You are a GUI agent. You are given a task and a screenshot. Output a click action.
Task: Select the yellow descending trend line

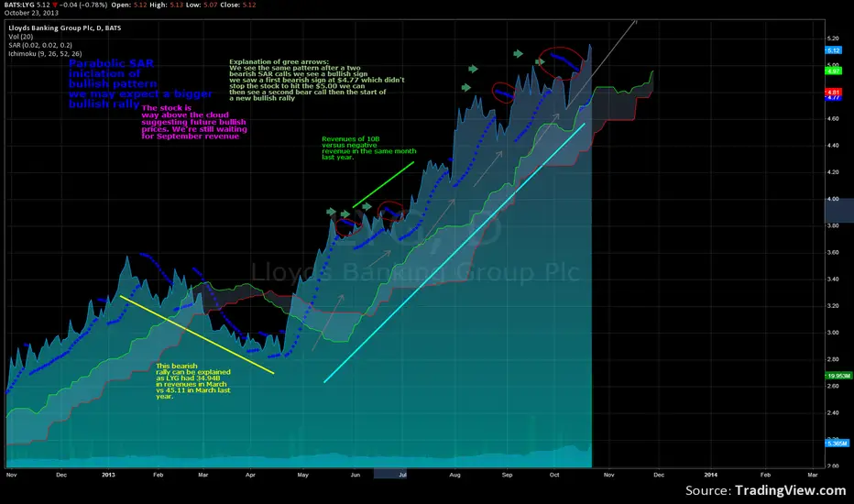coord(197,334)
